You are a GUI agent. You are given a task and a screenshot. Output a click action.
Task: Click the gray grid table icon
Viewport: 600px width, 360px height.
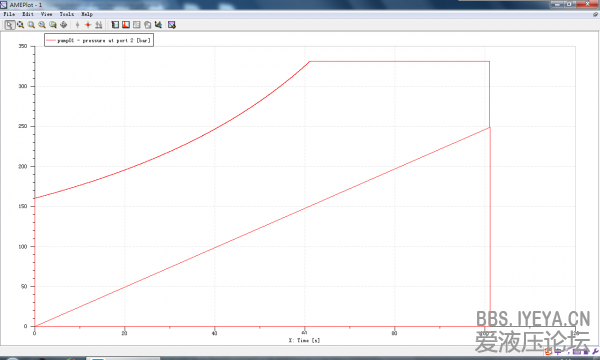tap(137, 25)
